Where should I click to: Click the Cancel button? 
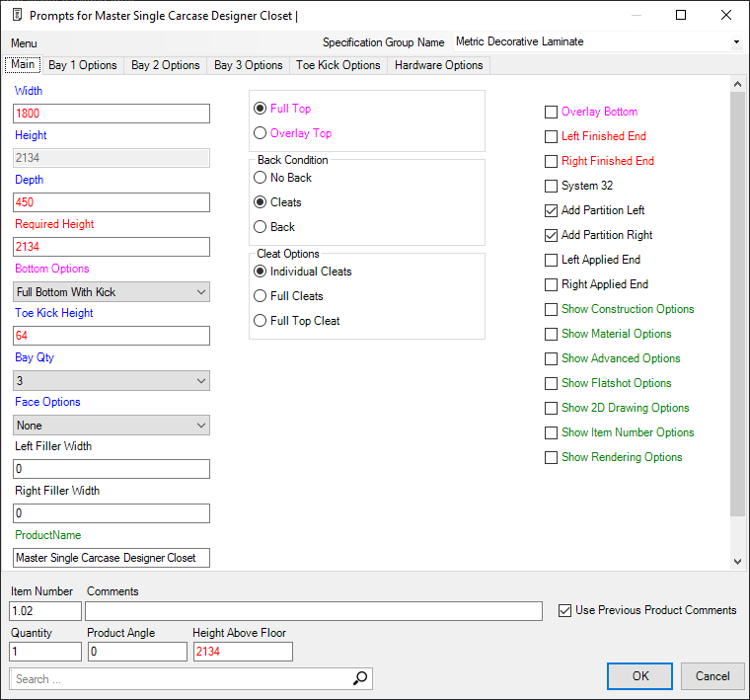point(712,676)
